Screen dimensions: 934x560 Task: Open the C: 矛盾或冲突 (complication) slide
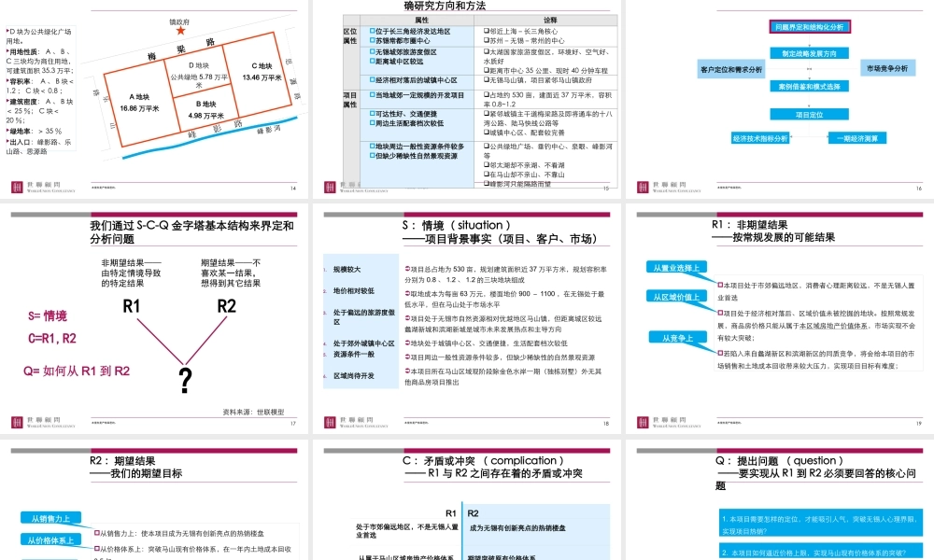click(466, 500)
